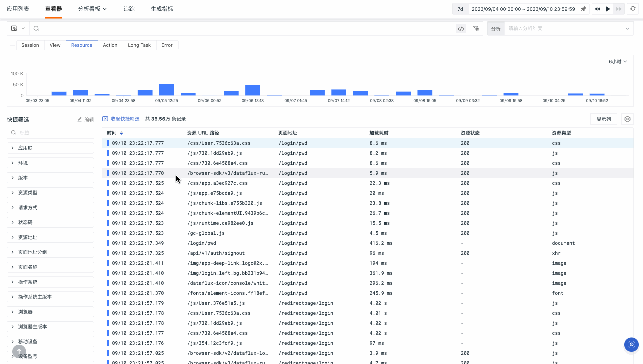Open the /css/User.7536c63a.css row at 23:22:17.777
Image resolution: width=643 pixels, height=364 pixels.
point(368,143)
